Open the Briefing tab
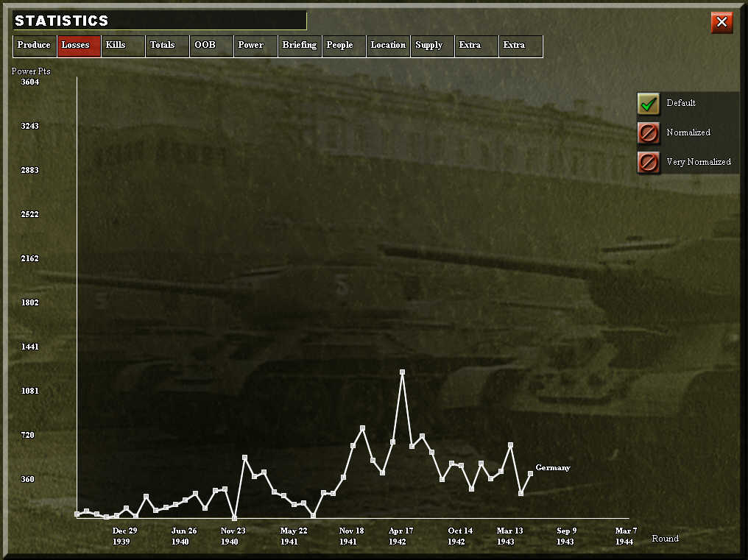This screenshot has height=560, width=748. (x=300, y=46)
